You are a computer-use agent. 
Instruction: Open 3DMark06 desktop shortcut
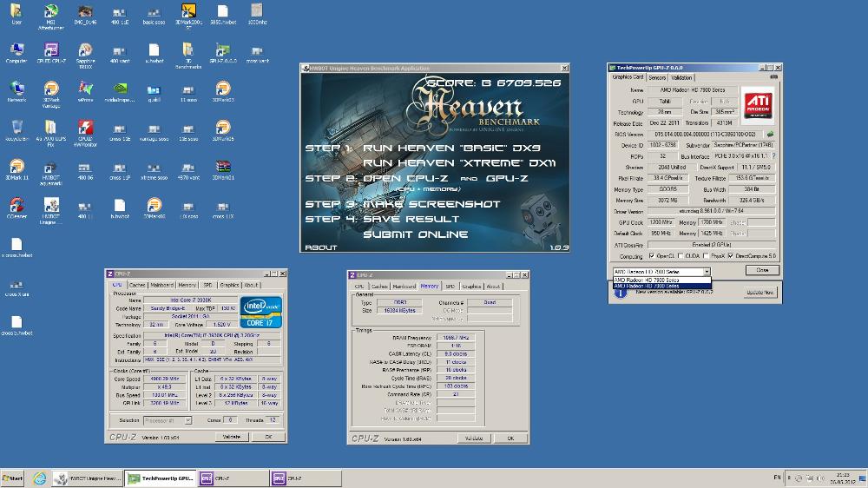tap(154, 208)
